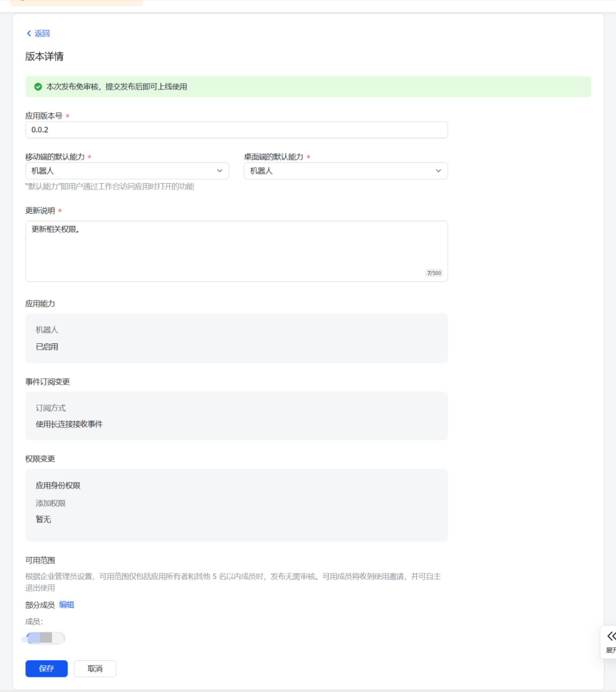Click the 7/500 character counter
This screenshot has height=692, width=616.
434,273
